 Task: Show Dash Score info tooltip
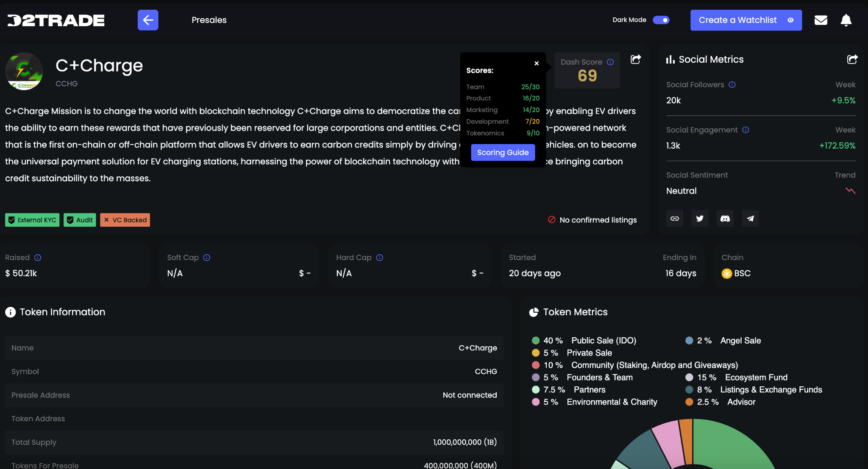(610, 62)
